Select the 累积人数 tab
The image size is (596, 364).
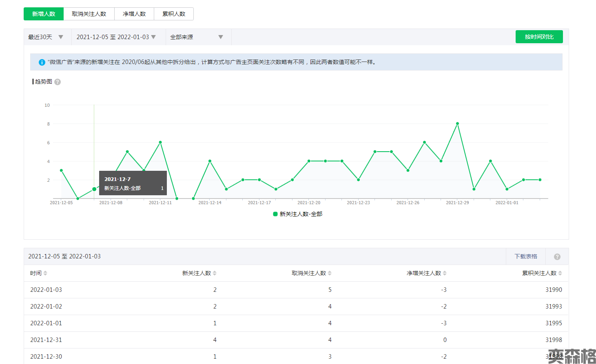point(174,14)
